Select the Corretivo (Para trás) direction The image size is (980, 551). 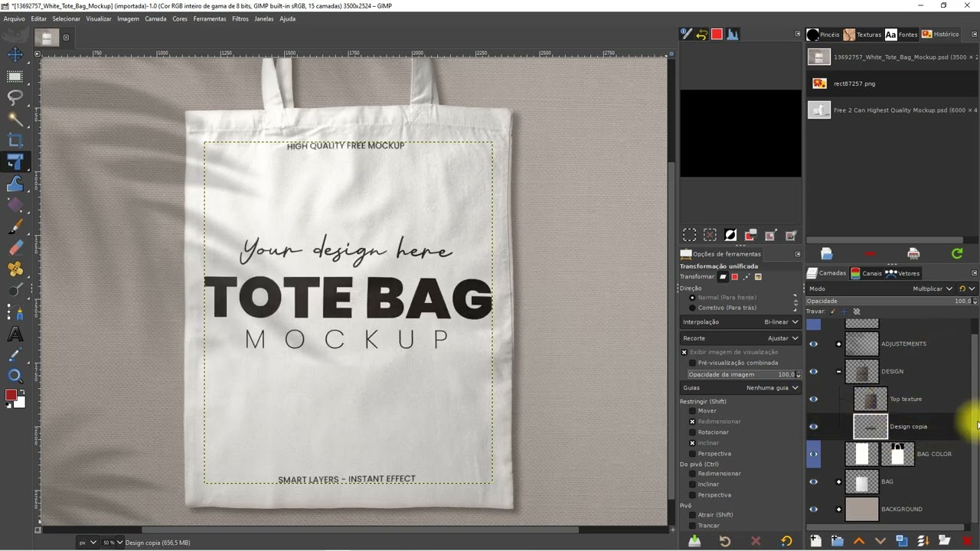tap(693, 308)
